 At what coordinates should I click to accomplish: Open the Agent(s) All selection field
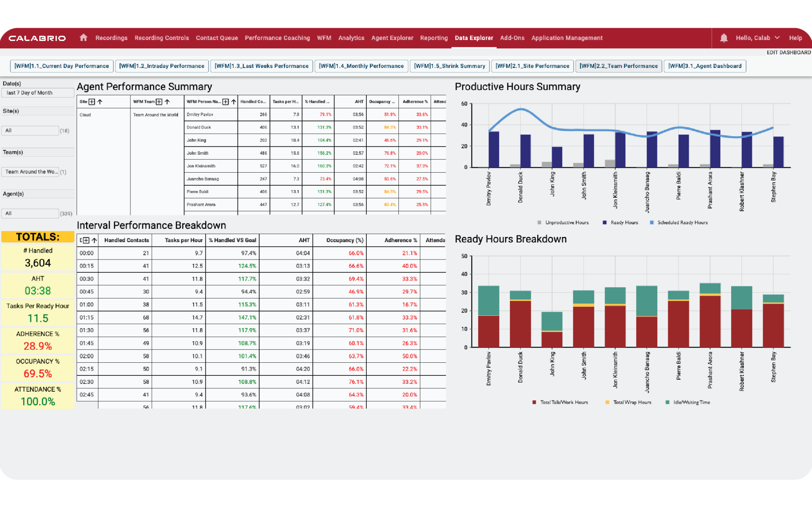tap(30, 213)
